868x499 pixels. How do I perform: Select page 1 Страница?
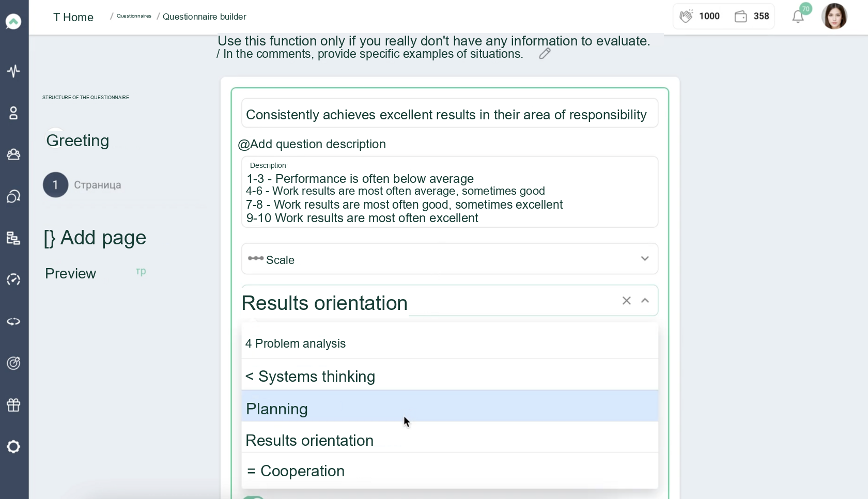tap(83, 185)
